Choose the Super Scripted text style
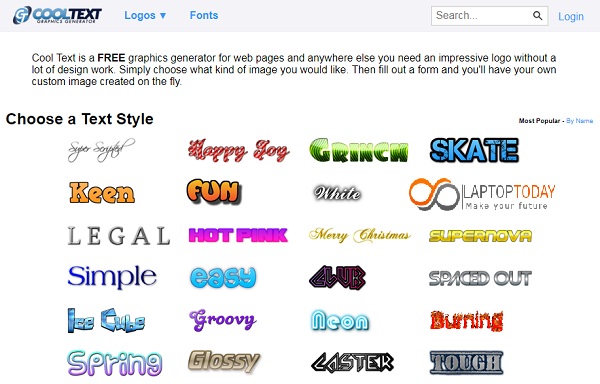The image size is (600, 384). 101,150
